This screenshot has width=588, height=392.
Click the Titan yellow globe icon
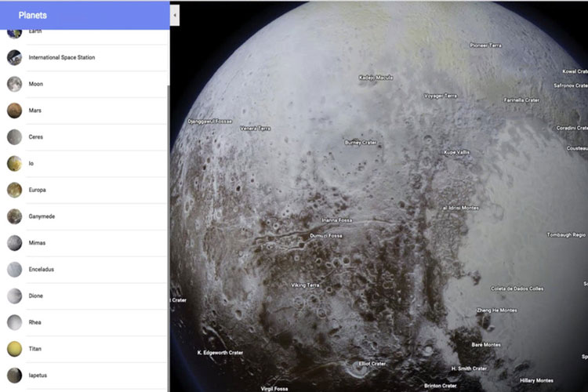click(x=14, y=348)
